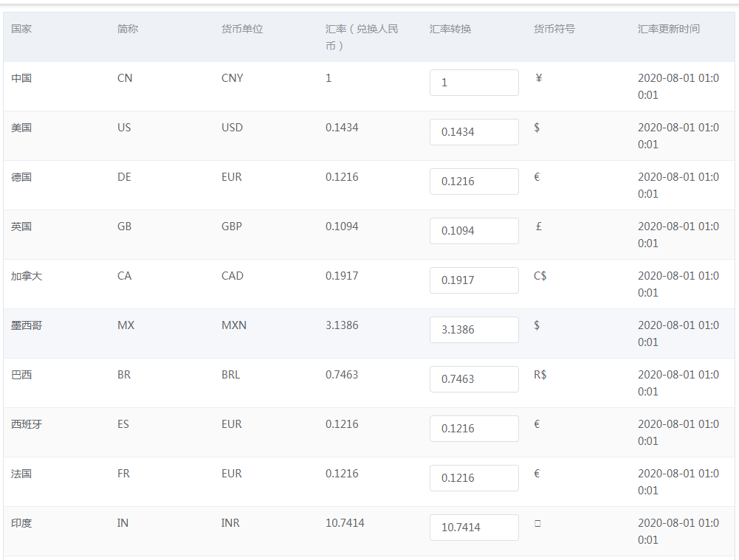Click the FR abbreviation cell

(123, 474)
